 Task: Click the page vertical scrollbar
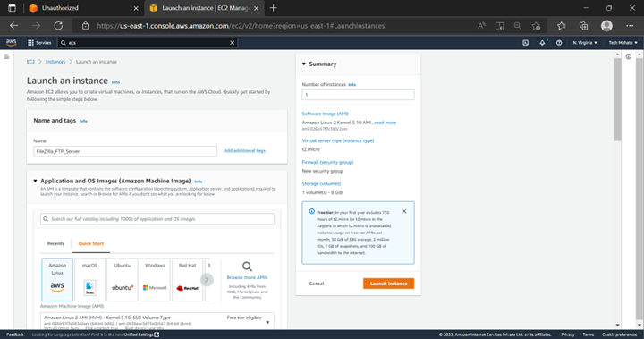(618, 99)
